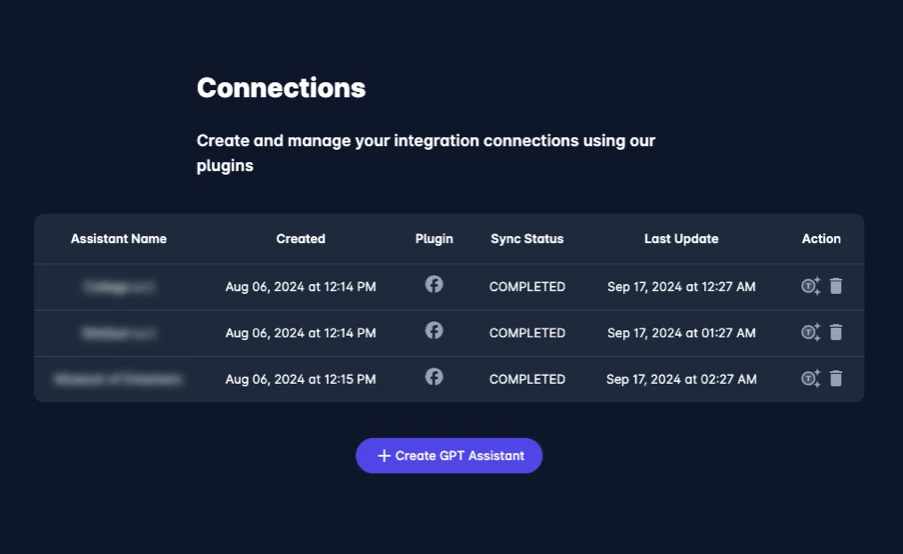Image resolution: width=903 pixels, height=554 pixels.
Task: Click the Facebook plugin icon for the 12:27 AM row
Action: pos(434,284)
